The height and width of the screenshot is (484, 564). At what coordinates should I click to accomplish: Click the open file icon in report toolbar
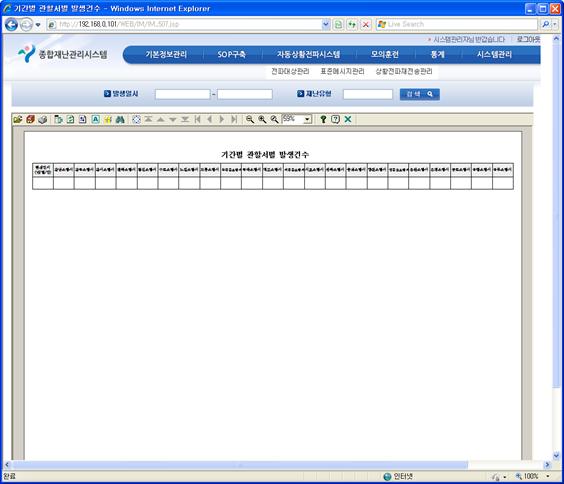(x=18, y=119)
